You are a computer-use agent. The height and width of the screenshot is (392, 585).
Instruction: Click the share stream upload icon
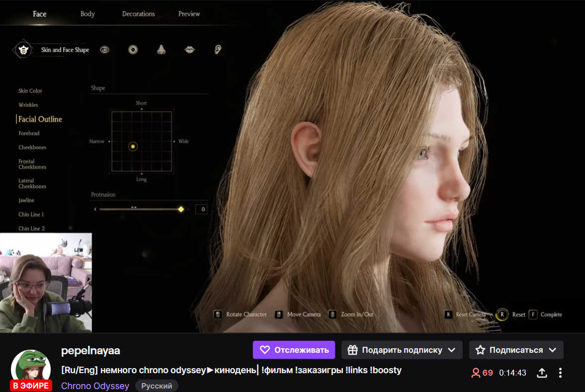(542, 373)
